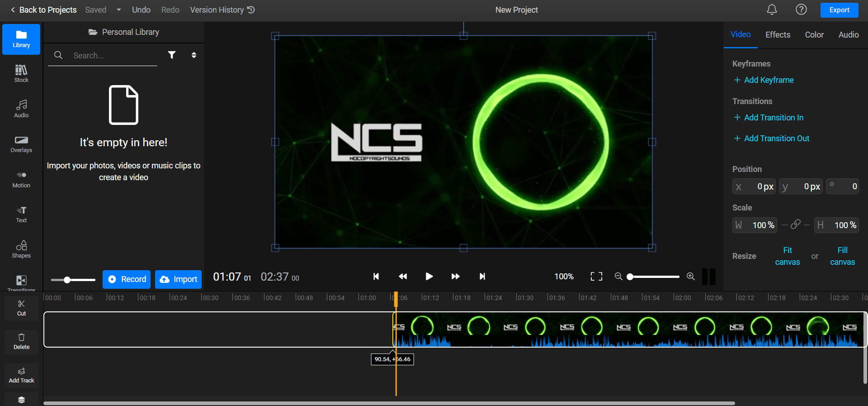Filter the library items
Image resolution: width=868 pixels, height=406 pixels.
coord(172,55)
